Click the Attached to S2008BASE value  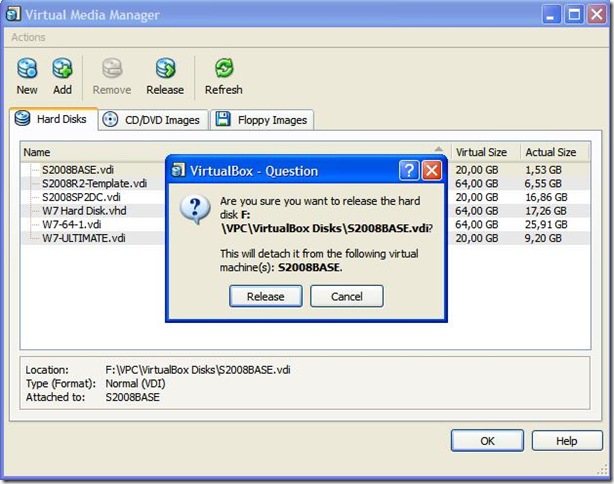point(132,397)
